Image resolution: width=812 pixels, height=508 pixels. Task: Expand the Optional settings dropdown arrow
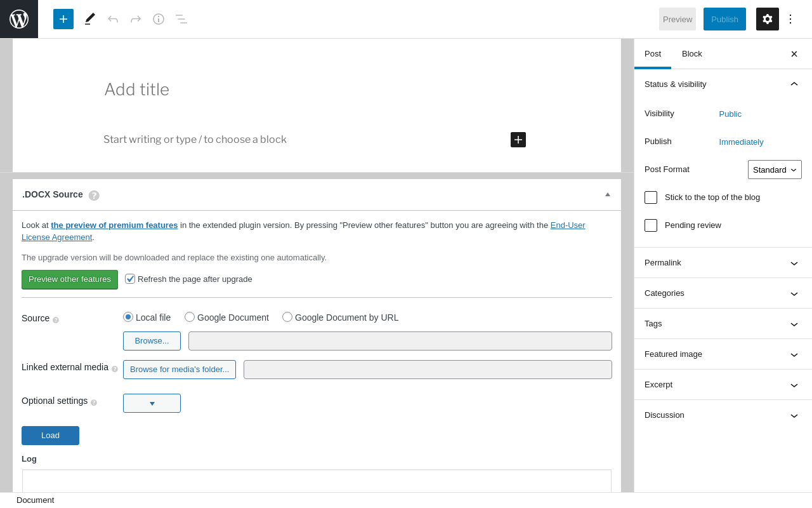point(152,403)
